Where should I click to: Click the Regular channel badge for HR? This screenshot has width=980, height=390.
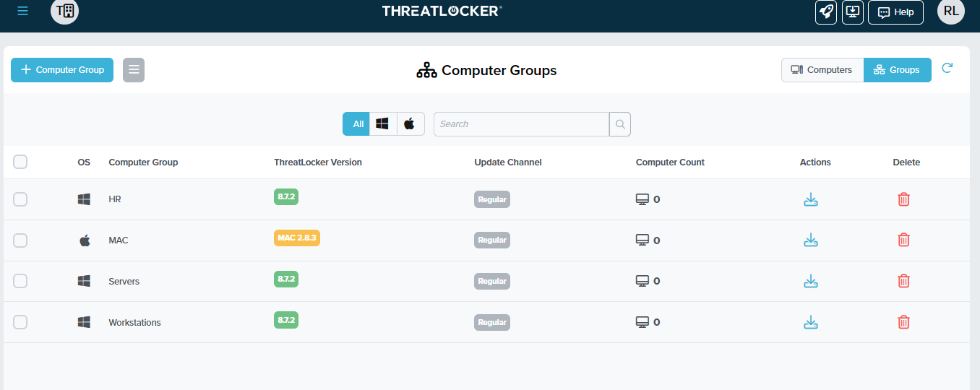(492, 199)
